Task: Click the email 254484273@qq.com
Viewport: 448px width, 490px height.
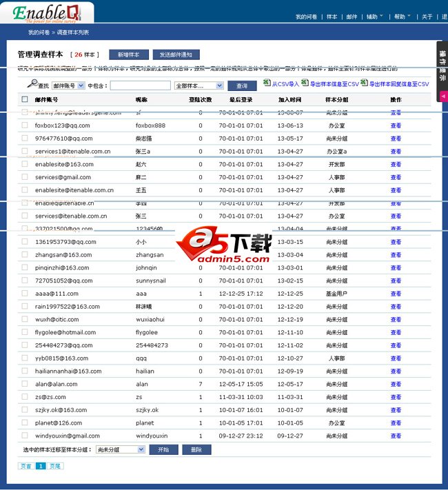Action: 64,345
